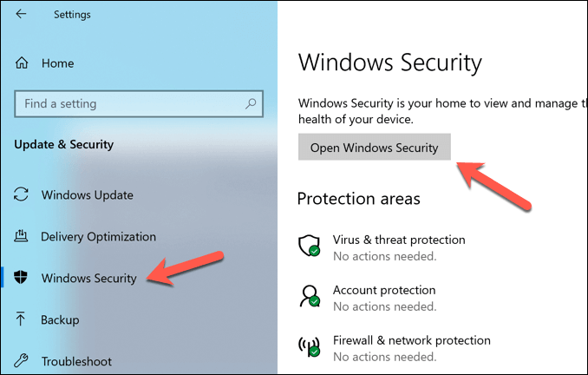Open Firewall & network protection area
Image resolution: width=588 pixels, height=375 pixels.
pos(411,340)
